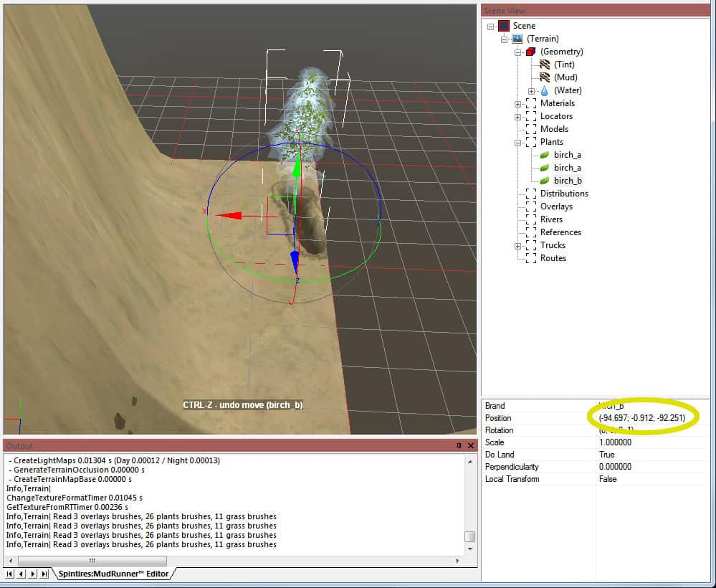Toggle the Do Land True value
This screenshot has height=588, width=716.
(x=606, y=455)
